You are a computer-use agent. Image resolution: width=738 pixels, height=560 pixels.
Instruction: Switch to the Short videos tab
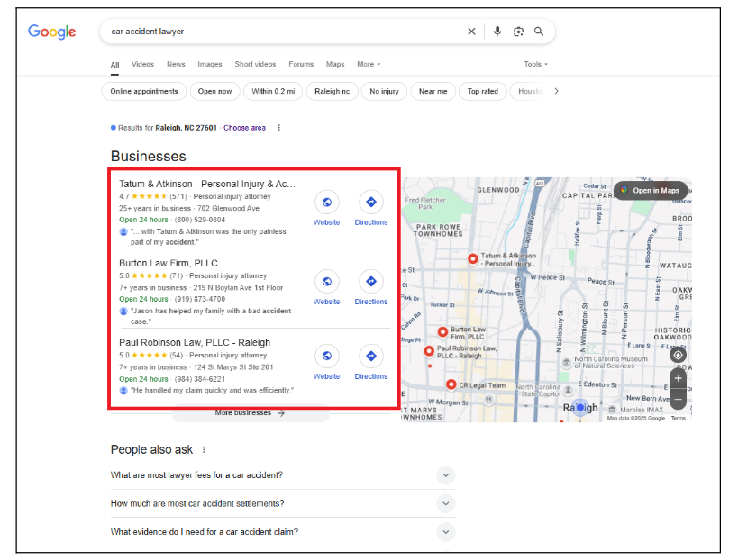(x=255, y=65)
